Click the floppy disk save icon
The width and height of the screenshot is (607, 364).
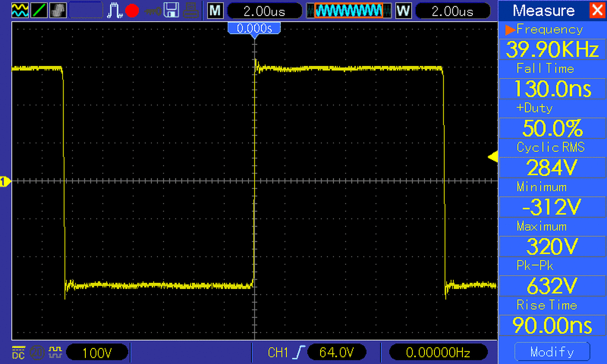point(172,10)
